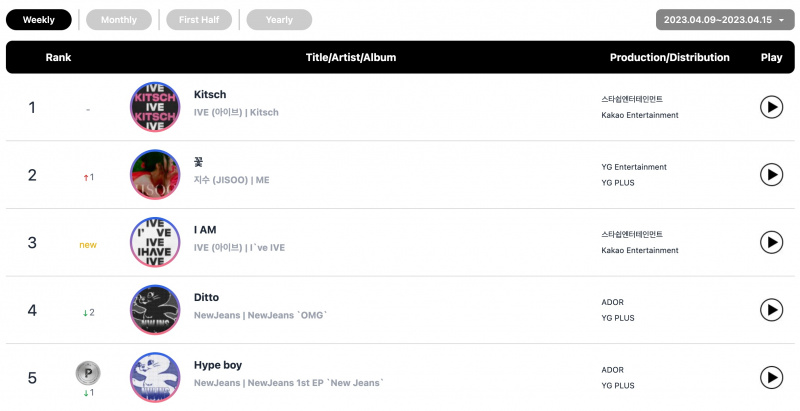Screen dimensions: 800x411
Task: Play the song Kitsch
Action: click(771, 107)
